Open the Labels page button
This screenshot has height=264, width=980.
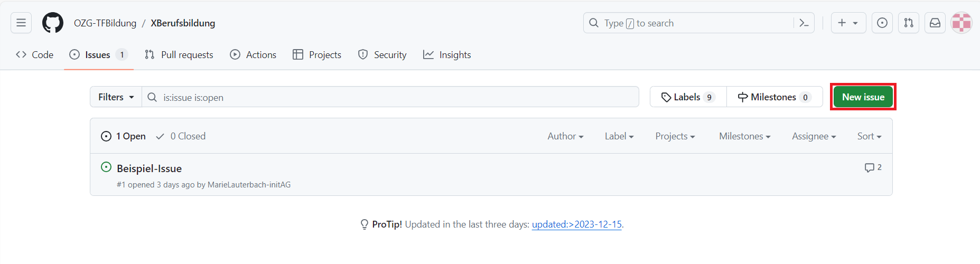pos(688,97)
